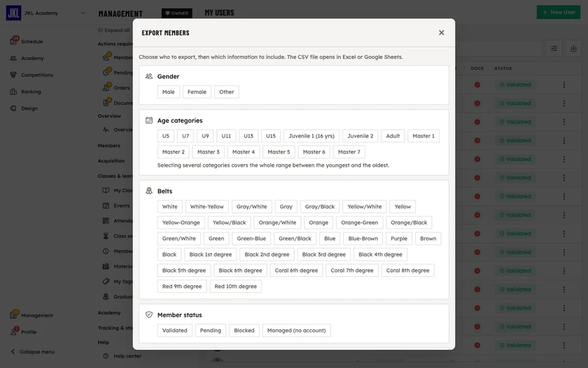Screen dimensions: 588x368
Task: Toggle the U5 age category
Action: (x=166, y=136)
